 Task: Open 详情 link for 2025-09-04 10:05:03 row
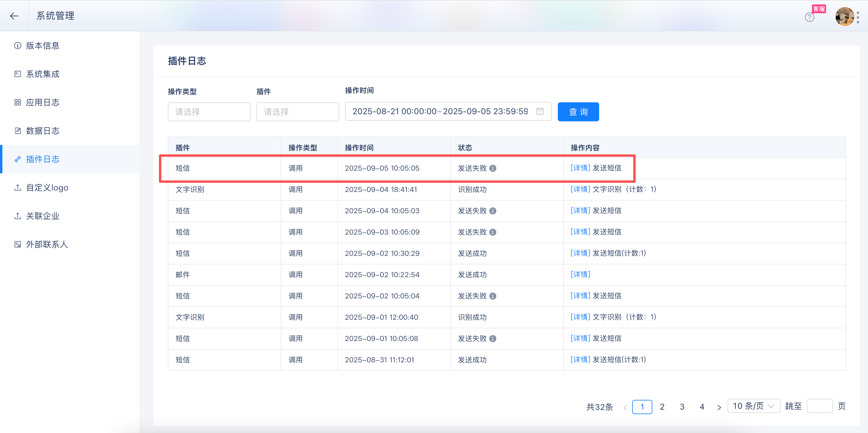click(x=580, y=210)
